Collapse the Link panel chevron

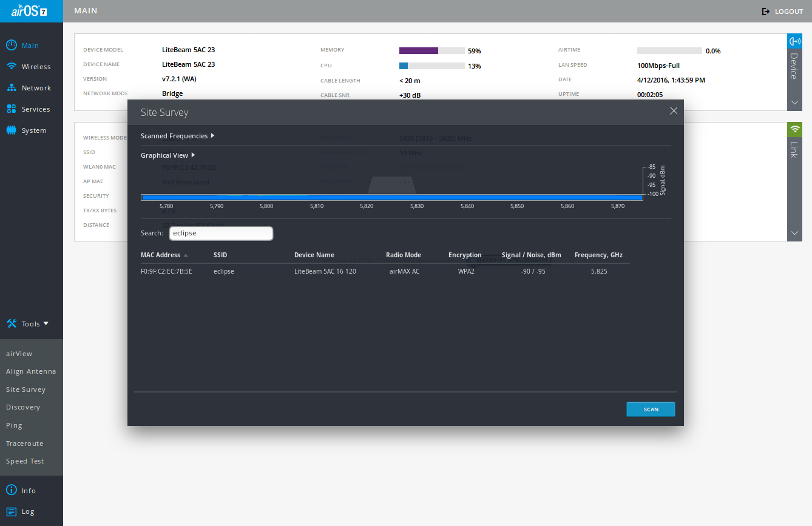click(x=794, y=234)
